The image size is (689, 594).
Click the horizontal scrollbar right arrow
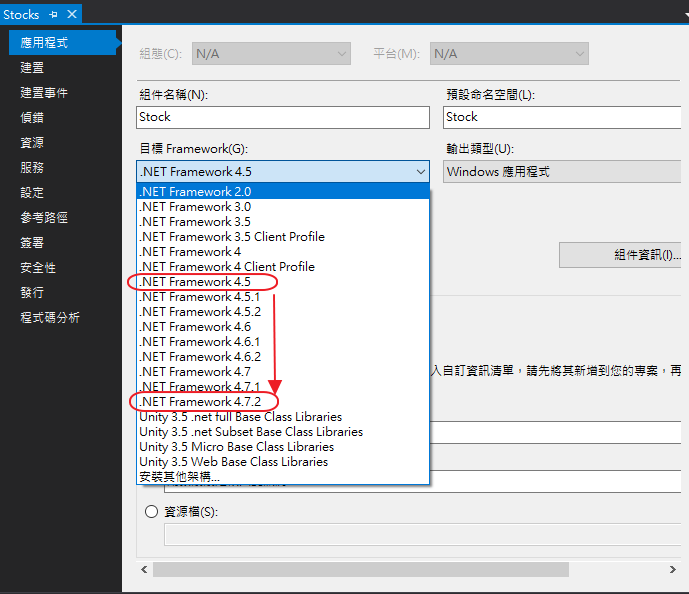[673, 570]
